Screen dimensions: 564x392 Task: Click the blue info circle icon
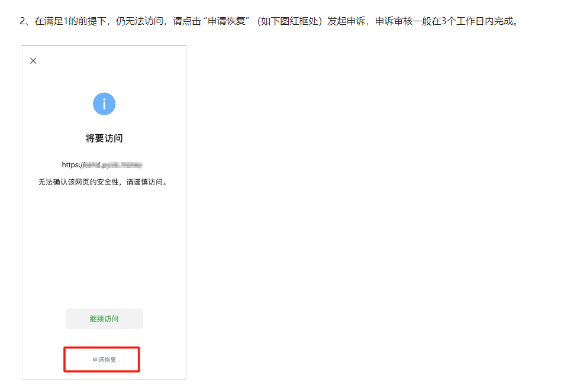click(104, 104)
